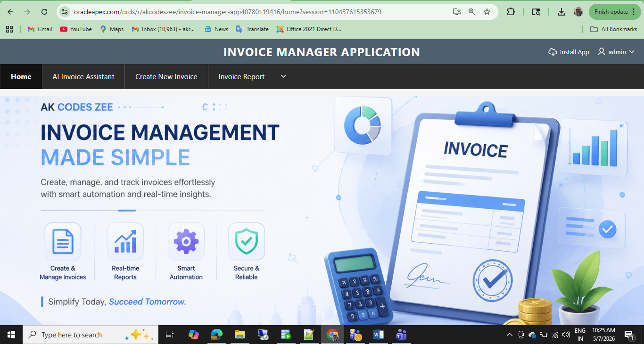644x344 pixels.
Task: Open the ENG IN language switcher
Action: 580,335
